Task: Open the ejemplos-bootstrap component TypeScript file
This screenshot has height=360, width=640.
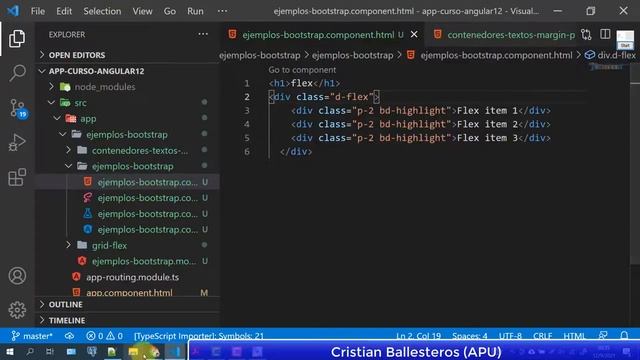Action: click(147, 230)
